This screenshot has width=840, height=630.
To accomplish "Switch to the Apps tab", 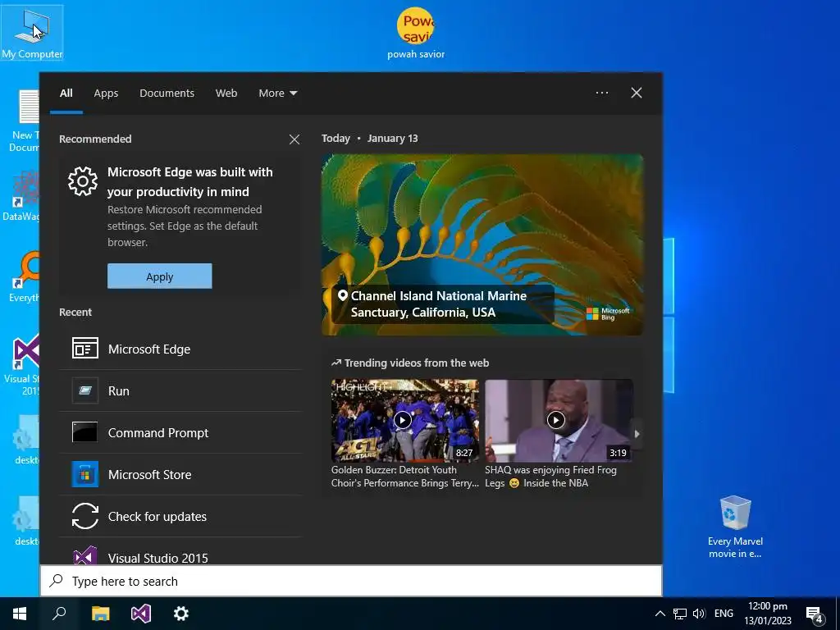I will (106, 94).
